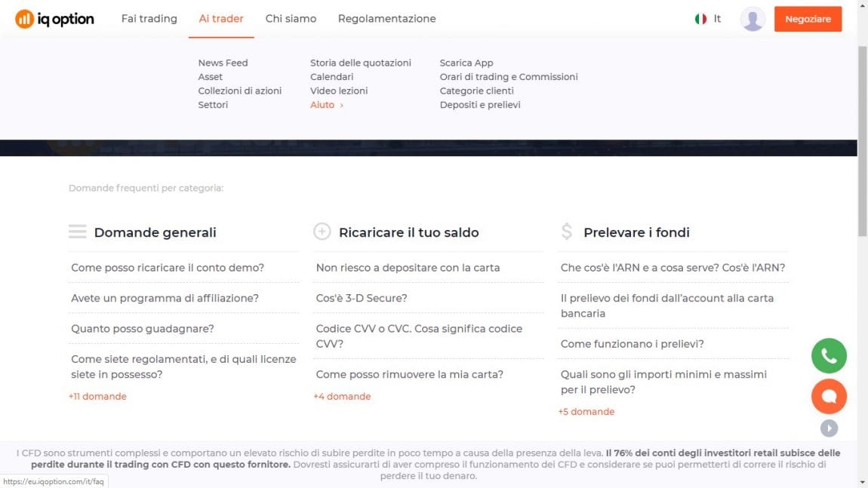This screenshot has width=868, height=488.
Task: Expand the Aiuto submenu
Action: click(x=323, y=104)
